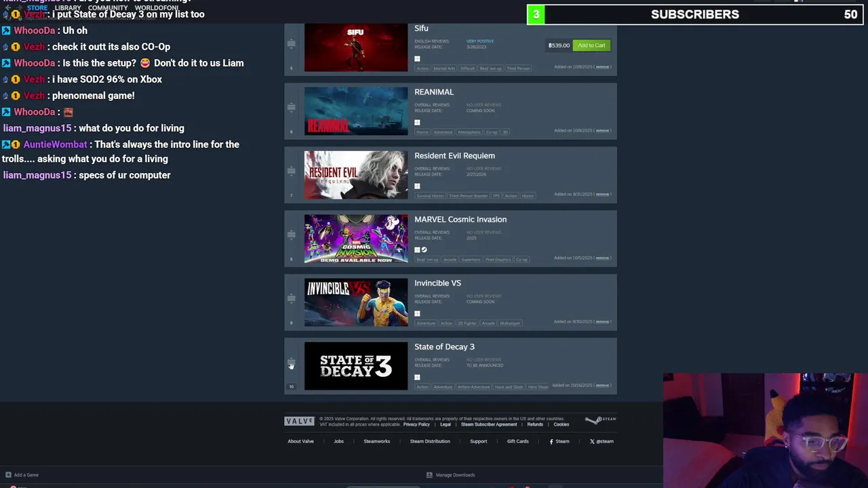This screenshot has height=488, width=868.
Task: Open the Sifu game thumbnail
Action: pos(356,47)
